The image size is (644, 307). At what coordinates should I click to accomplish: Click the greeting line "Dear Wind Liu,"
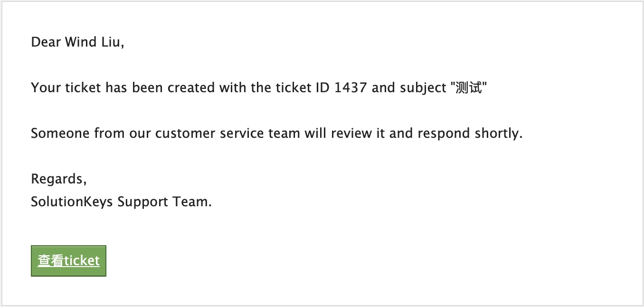pyautogui.click(x=77, y=42)
